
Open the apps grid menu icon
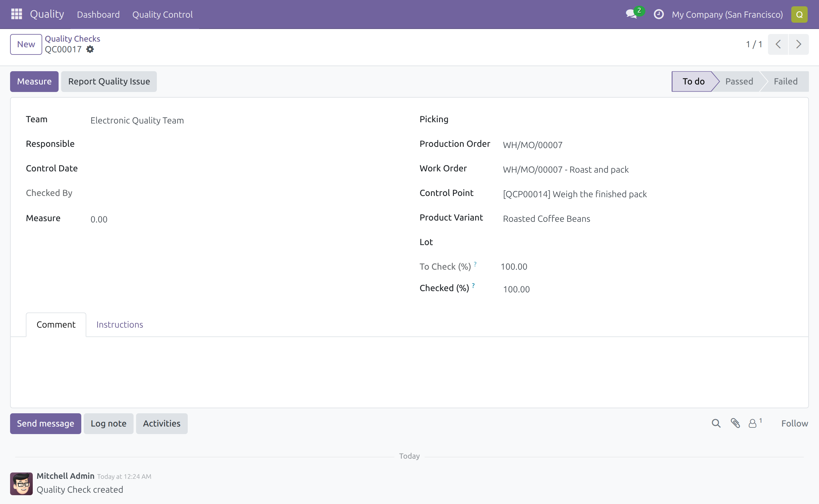(16, 14)
